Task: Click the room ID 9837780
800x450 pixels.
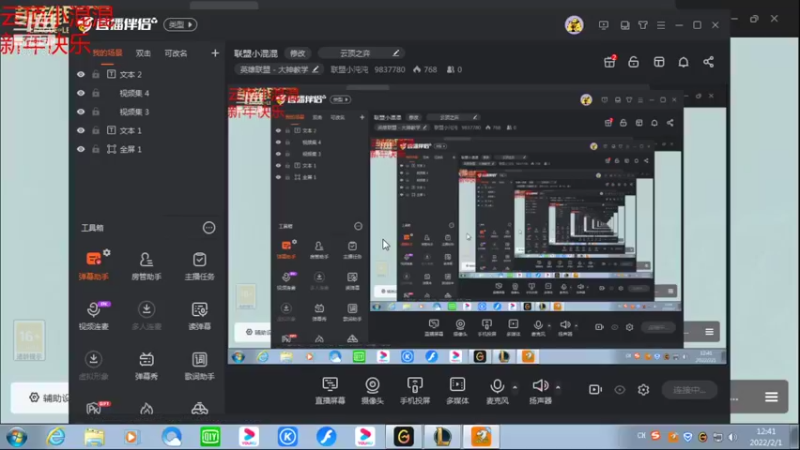Action: tap(390, 69)
